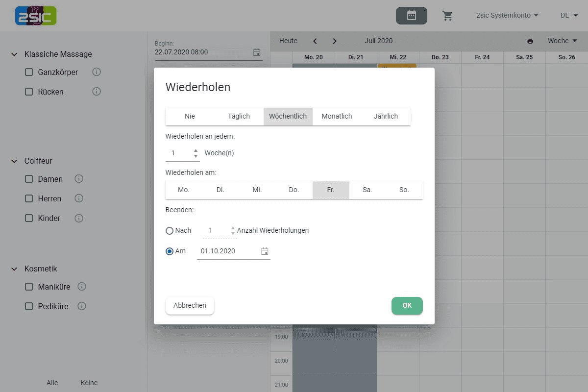
Task: Expand 2sic Systemkonto account menu
Action: click(x=507, y=15)
